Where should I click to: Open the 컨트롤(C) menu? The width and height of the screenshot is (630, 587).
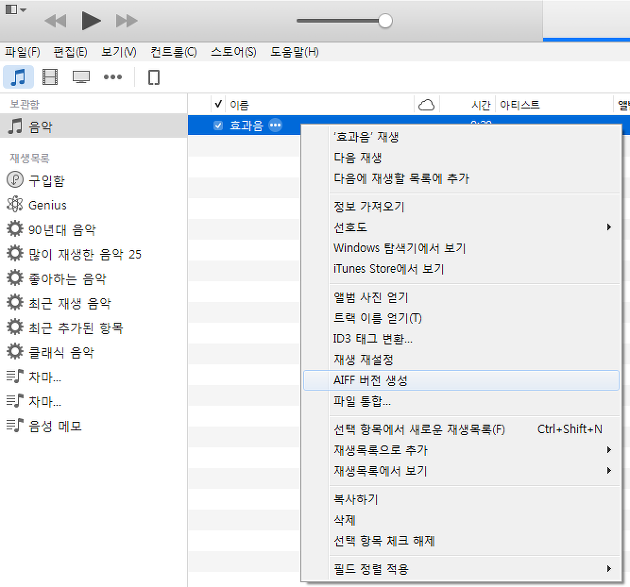174,52
